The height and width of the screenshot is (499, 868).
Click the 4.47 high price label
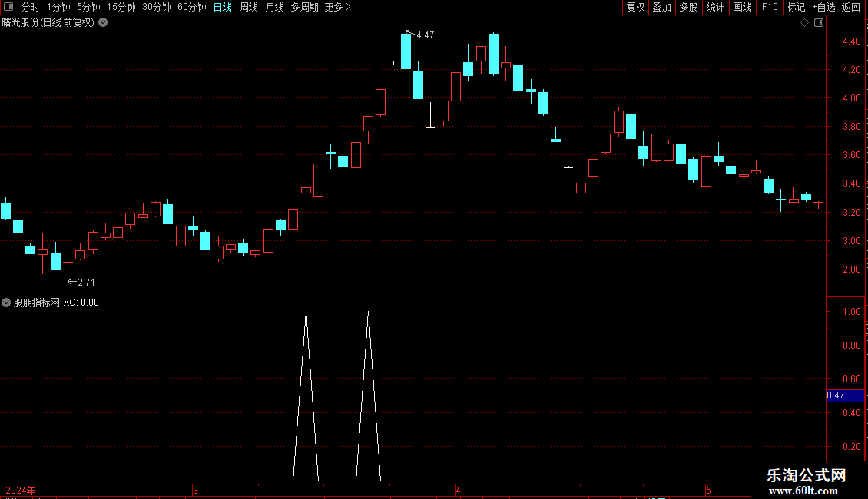click(425, 35)
